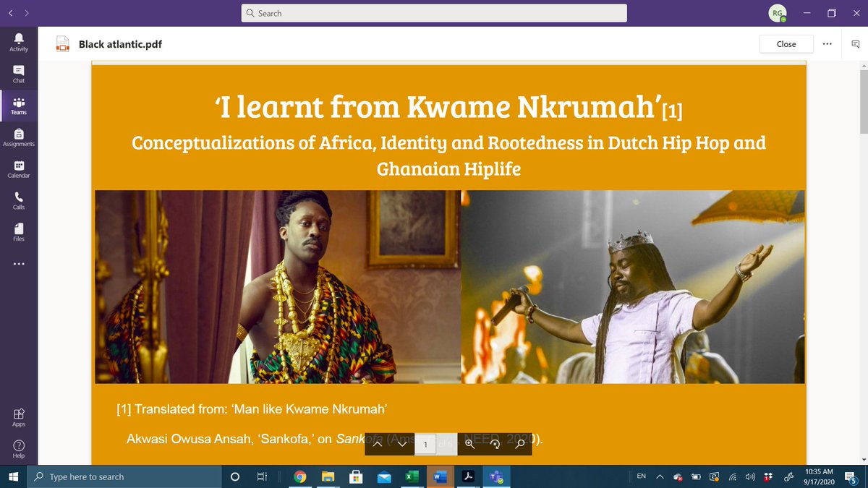This screenshot has width=868, height=488.
Task: Open Wi-Fi network settings in the tray
Action: pos(732,476)
